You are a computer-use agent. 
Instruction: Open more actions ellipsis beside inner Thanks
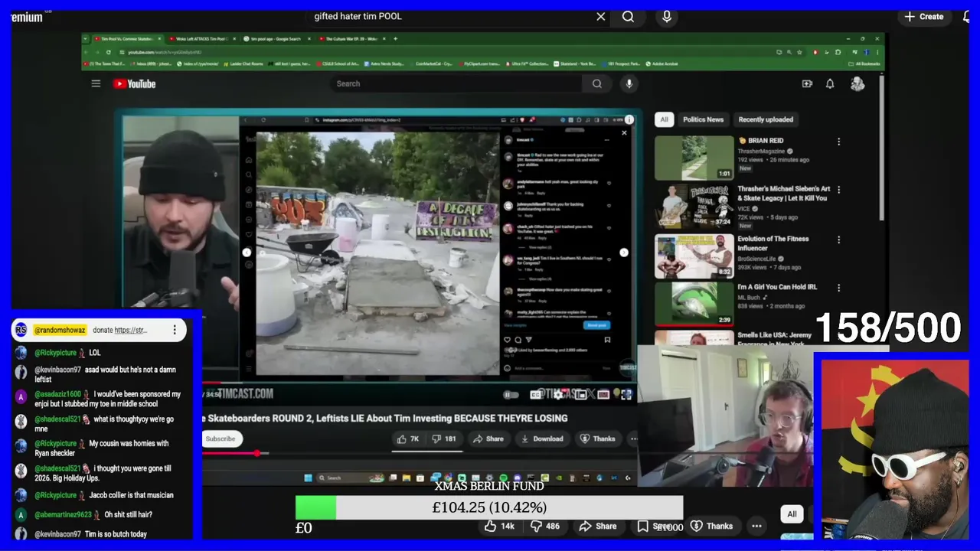[633, 439]
